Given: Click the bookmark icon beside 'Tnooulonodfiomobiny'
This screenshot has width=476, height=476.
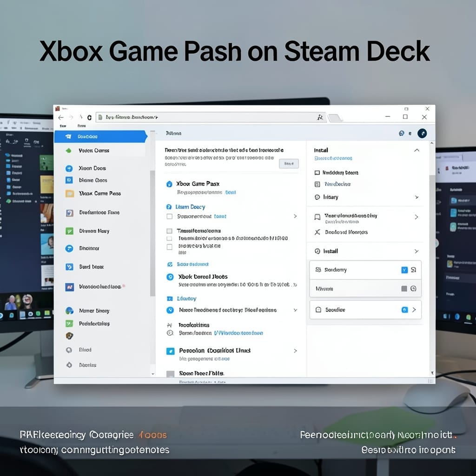Looking at the screenshot, I should tap(317, 217).
